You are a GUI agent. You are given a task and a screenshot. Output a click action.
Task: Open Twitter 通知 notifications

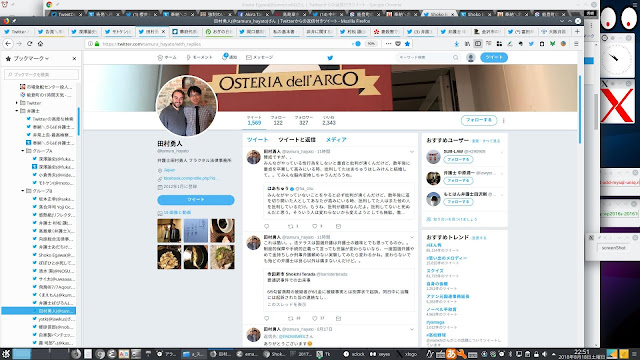[x=229, y=58]
